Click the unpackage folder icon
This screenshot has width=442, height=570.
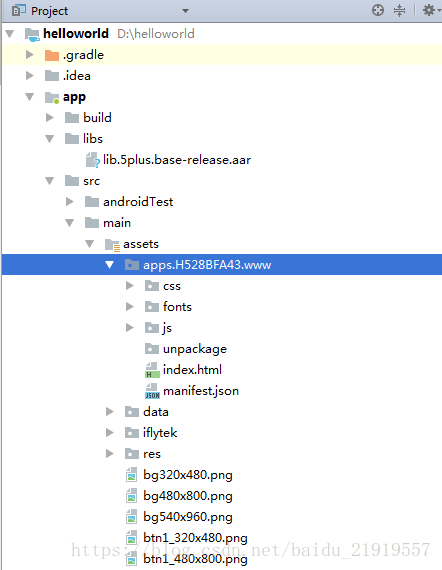point(152,349)
